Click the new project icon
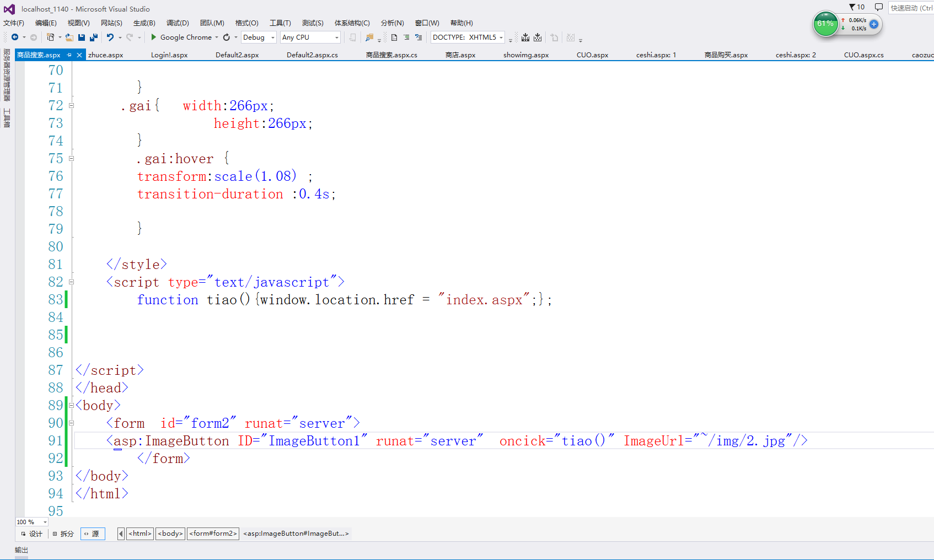This screenshot has width=934, height=560. [x=50, y=37]
